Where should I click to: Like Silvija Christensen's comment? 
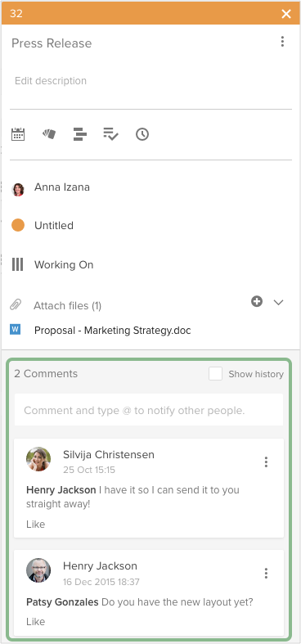(36, 524)
